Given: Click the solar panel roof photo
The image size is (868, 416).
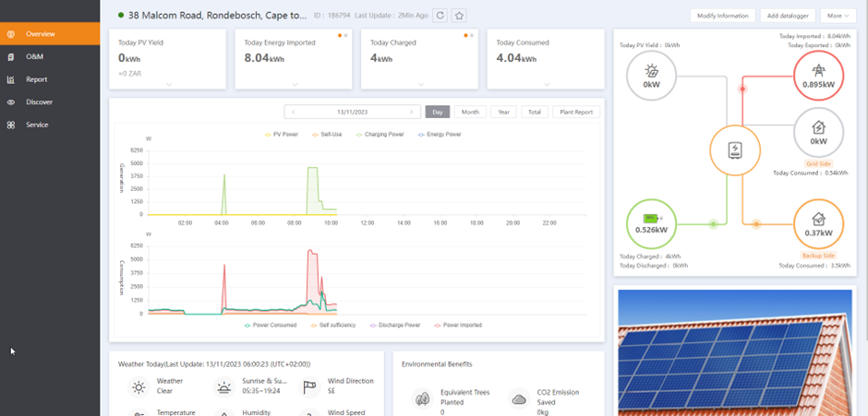Looking at the screenshot, I should (x=737, y=351).
